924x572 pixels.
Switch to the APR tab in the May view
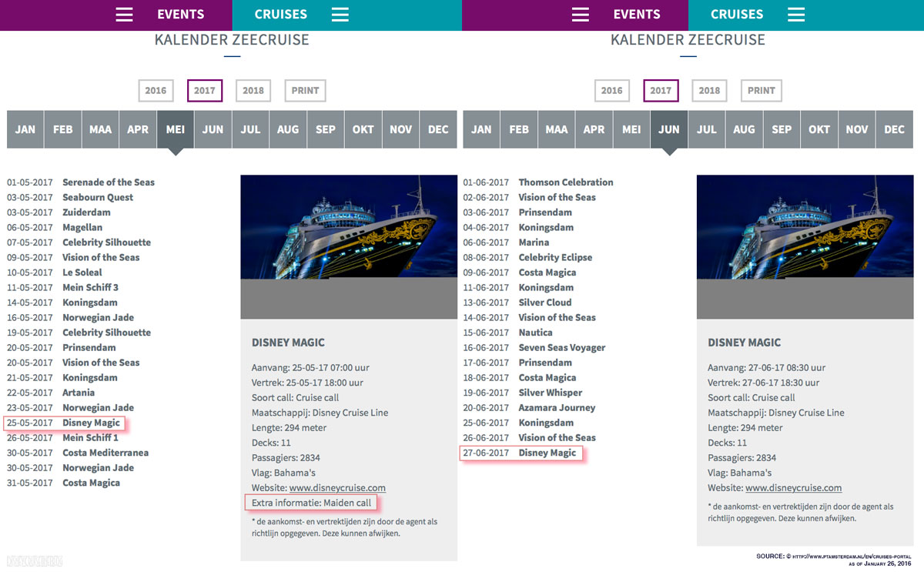tap(138, 129)
